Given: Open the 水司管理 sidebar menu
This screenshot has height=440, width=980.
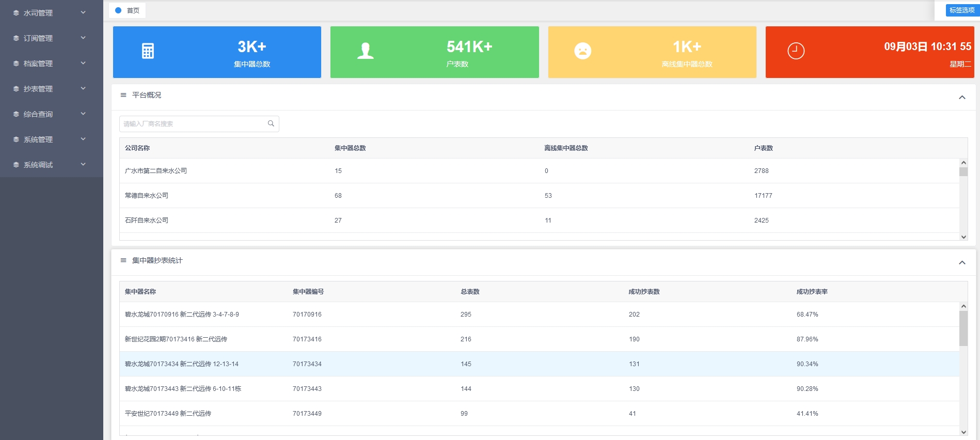Looking at the screenshot, I should point(52,13).
